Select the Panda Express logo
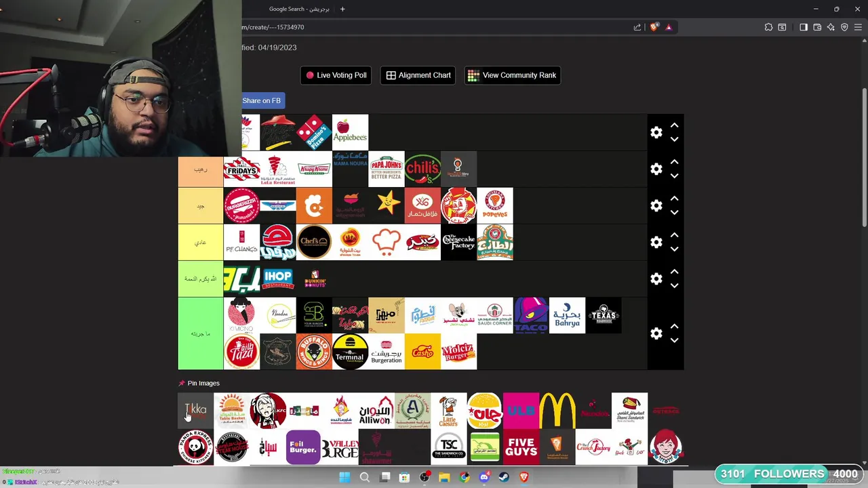This screenshot has height=488, width=868. point(195,447)
